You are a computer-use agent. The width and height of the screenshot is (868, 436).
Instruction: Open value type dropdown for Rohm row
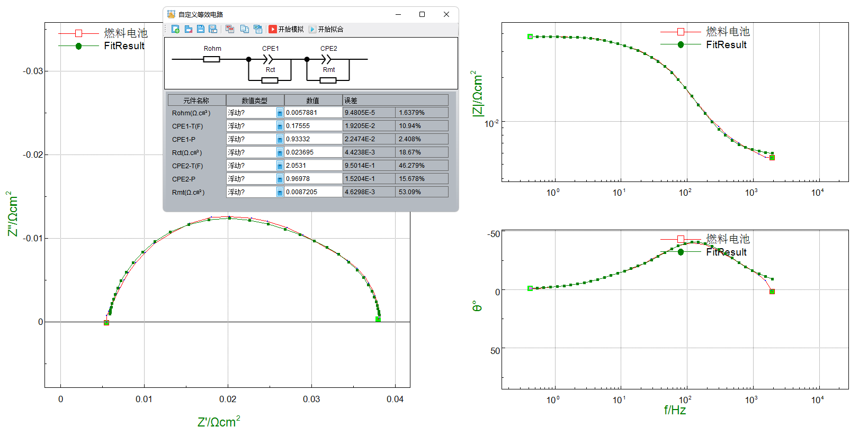pos(280,113)
